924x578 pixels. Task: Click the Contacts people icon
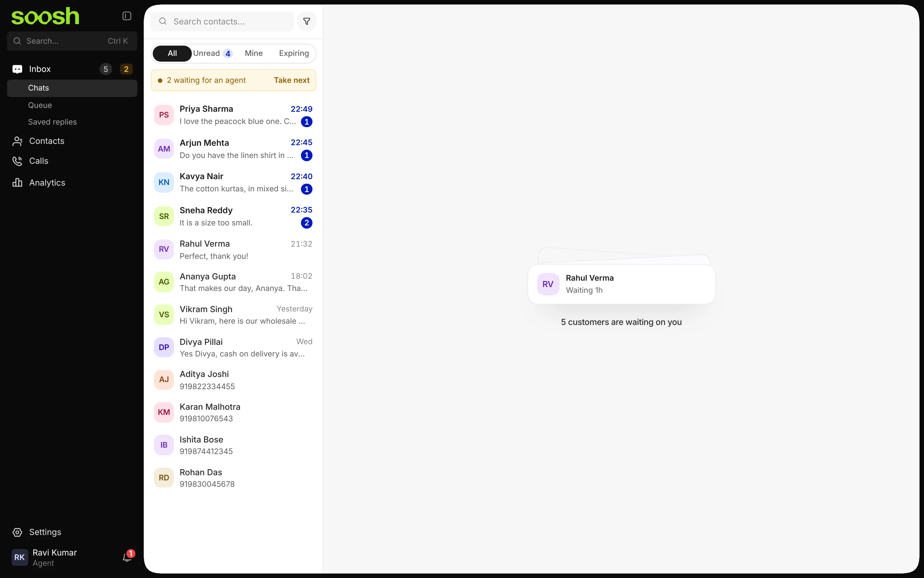coord(17,141)
